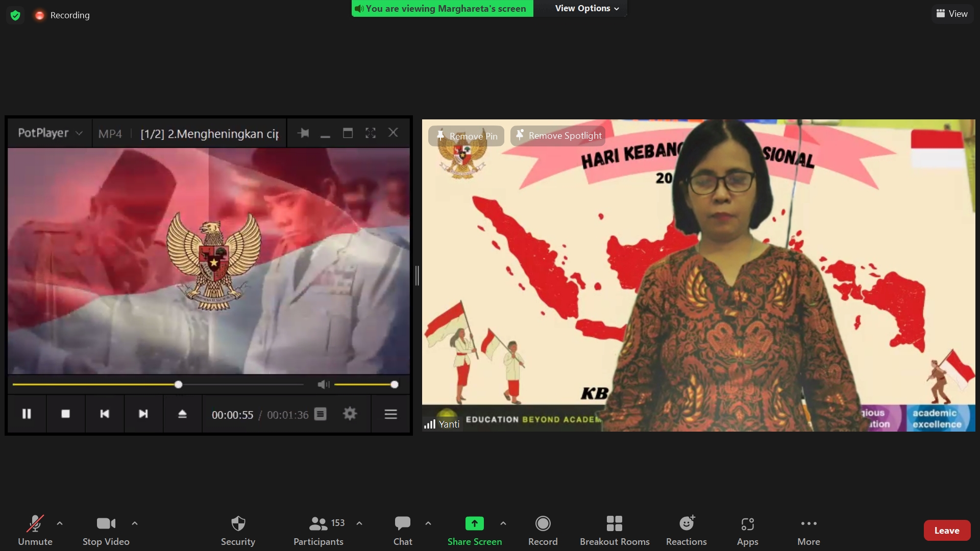Expand audio options arrow beside Unmute
The width and height of the screenshot is (980, 551).
(x=60, y=523)
